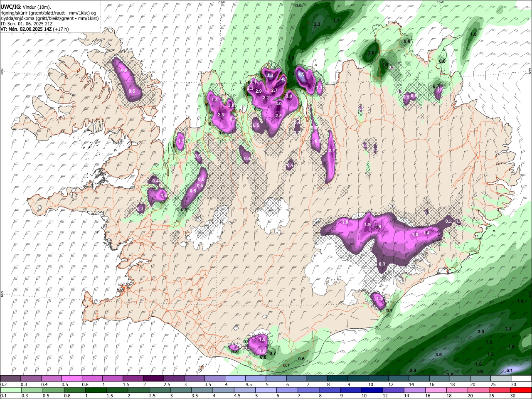
Task: Click the 1.9 snowfall value on the map
Action: tap(367, 224)
